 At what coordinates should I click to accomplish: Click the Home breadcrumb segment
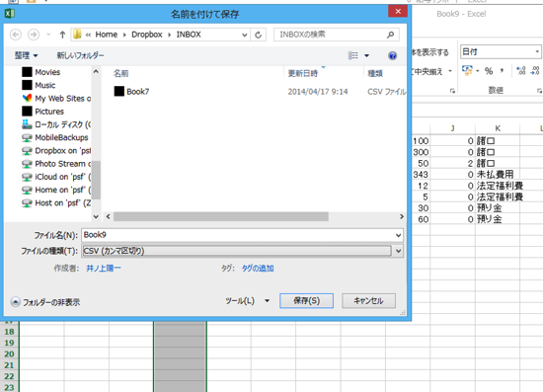107,35
